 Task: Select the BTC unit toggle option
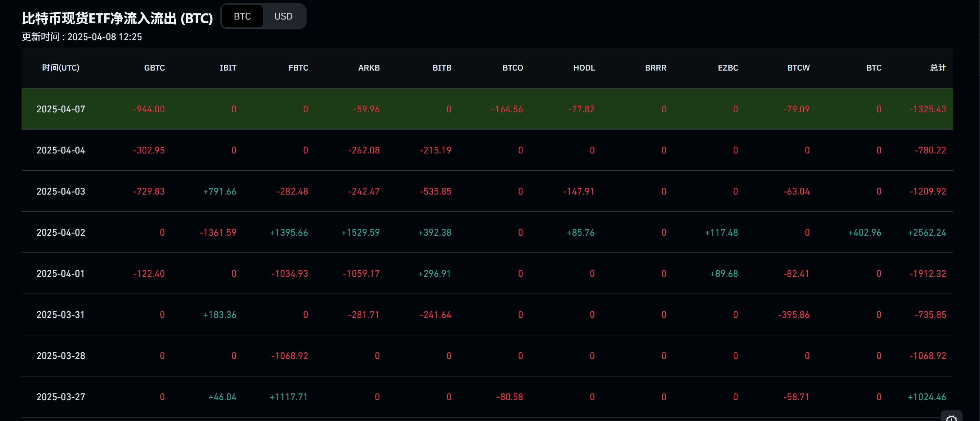pos(242,16)
